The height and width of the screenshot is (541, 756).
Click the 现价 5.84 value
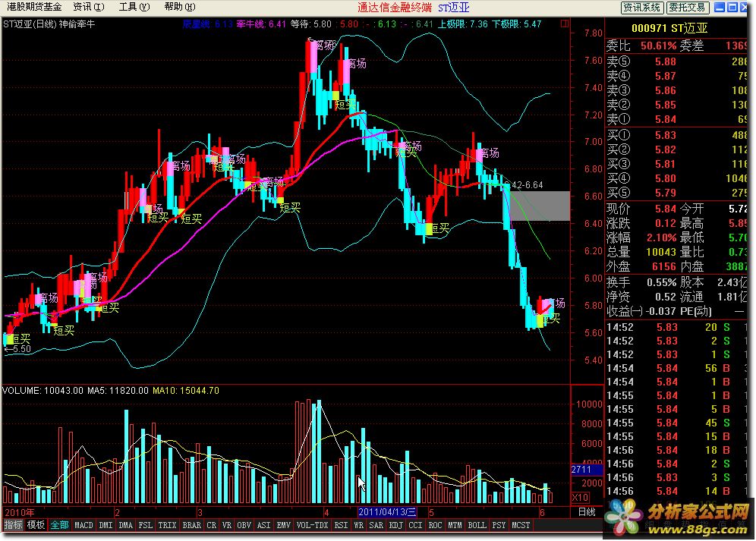[666, 209]
